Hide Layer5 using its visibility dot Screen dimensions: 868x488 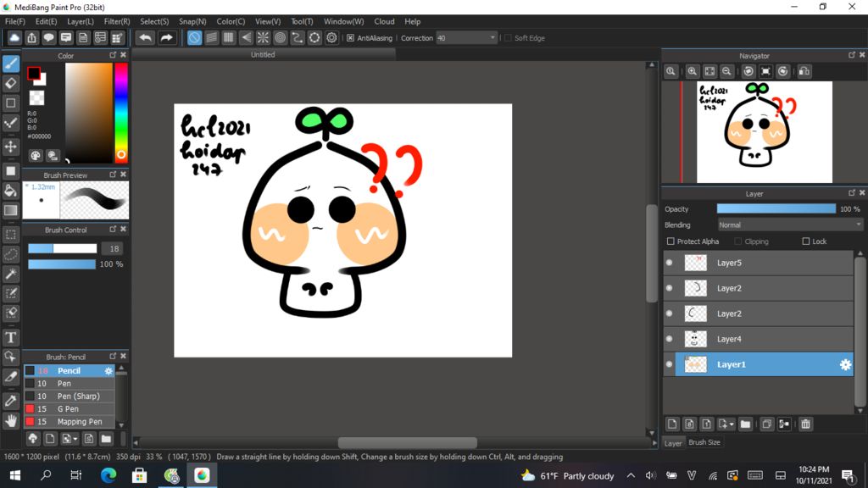point(670,263)
